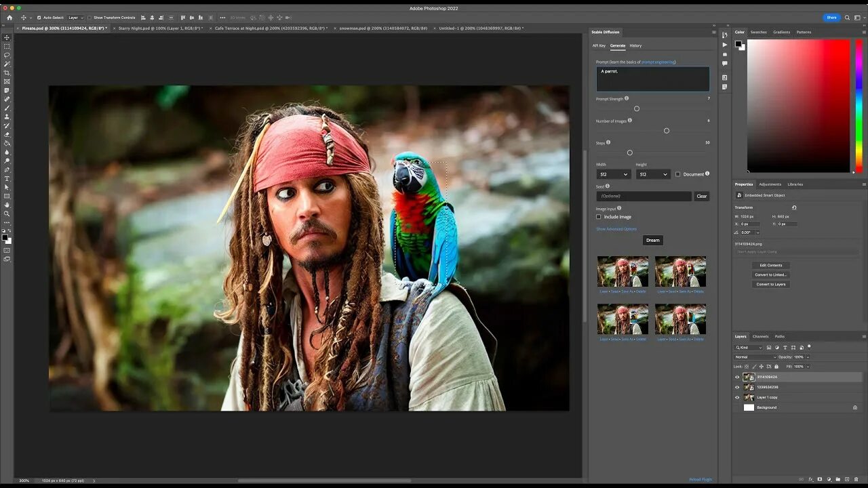Open the layer Kind filter dropdown
The width and height of the screenshot is (868, 488).
pyautogui.click(x=749, y=348)
